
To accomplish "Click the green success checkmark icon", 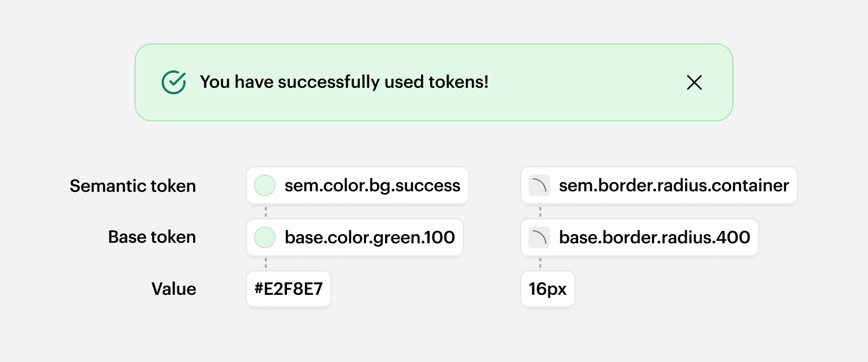I will (174, 82).
